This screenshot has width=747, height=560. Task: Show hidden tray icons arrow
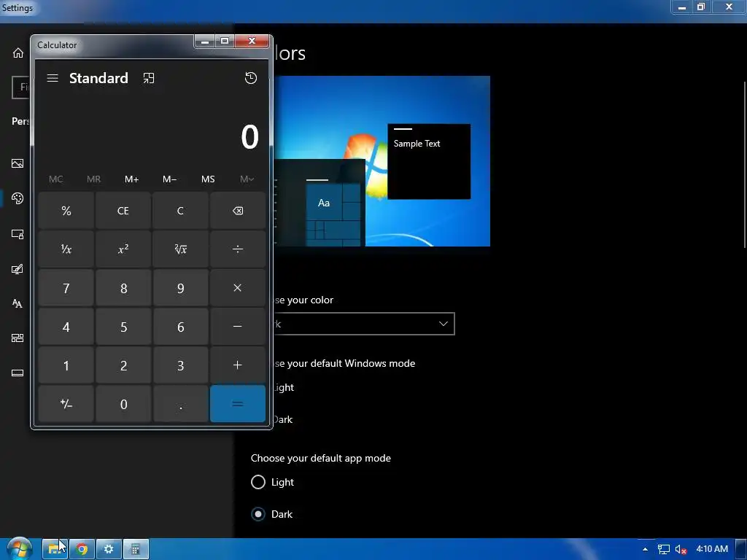645,549
